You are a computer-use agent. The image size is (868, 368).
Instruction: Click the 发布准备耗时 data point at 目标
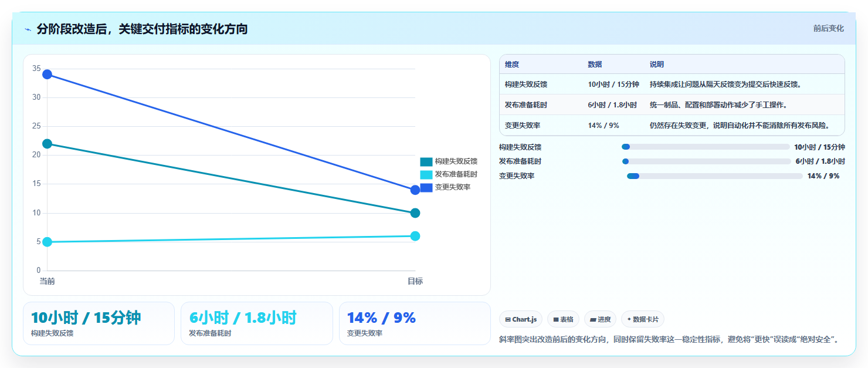415,236
